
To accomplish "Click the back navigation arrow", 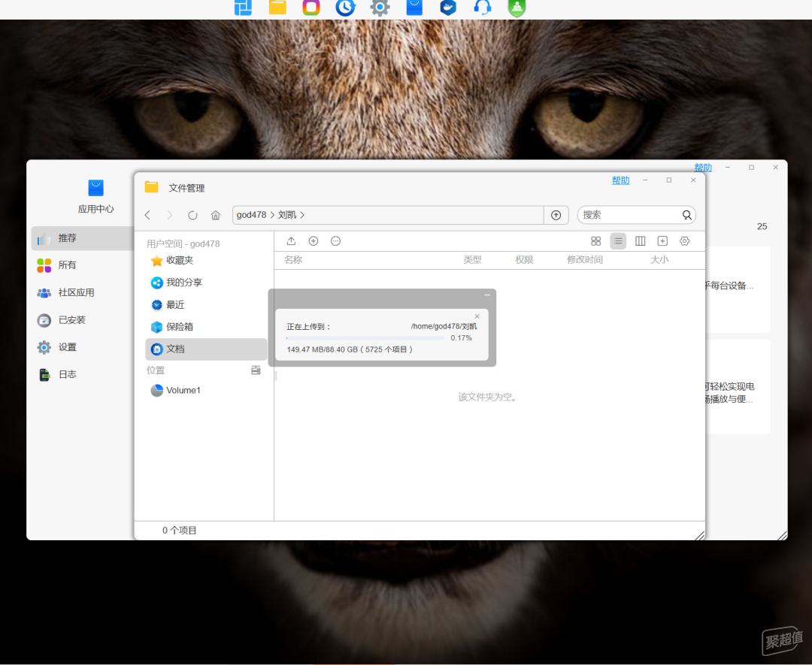I will (147, 215).
